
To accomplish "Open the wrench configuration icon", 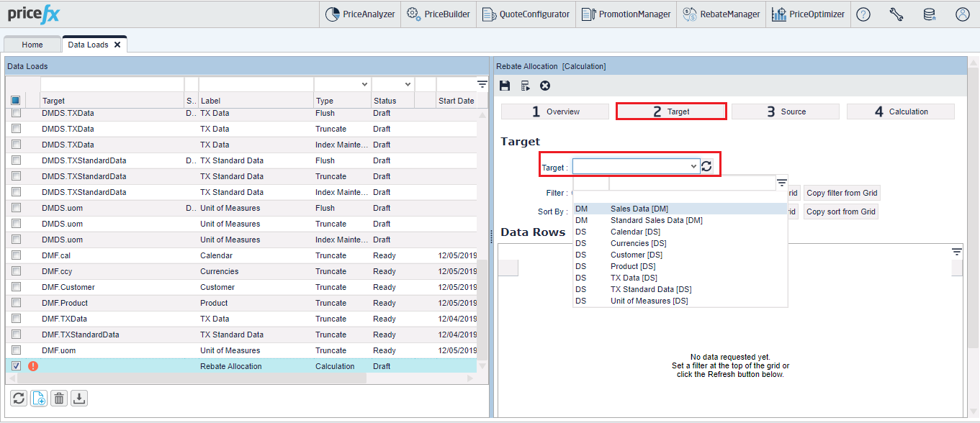I will click(x=896, y=14).
